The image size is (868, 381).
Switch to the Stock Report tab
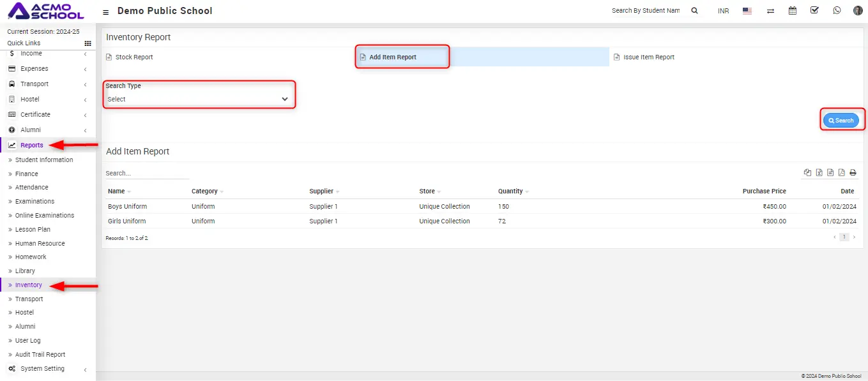(x=133, y=57)
